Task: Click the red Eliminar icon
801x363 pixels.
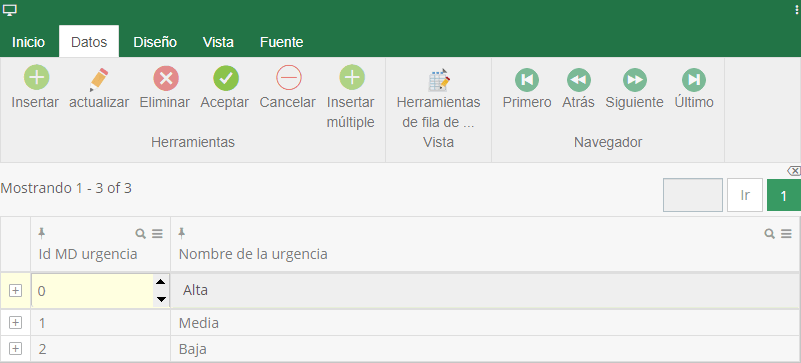Action: 166,79
